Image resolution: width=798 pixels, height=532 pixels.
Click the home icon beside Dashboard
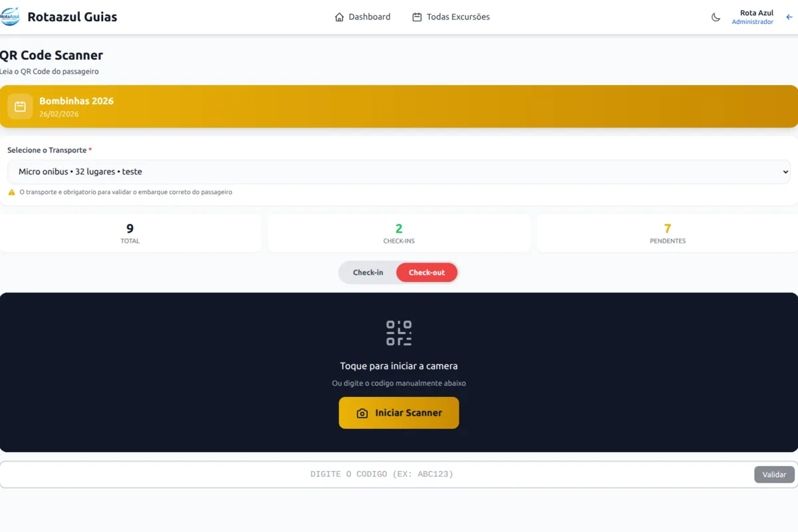pyautogui.click(x=339, y=17)
